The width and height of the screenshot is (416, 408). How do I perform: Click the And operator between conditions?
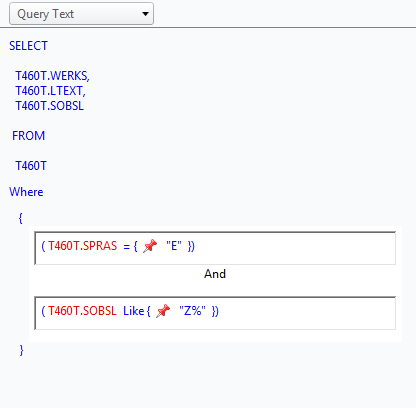pyautogui.click(x=215, y=274)
